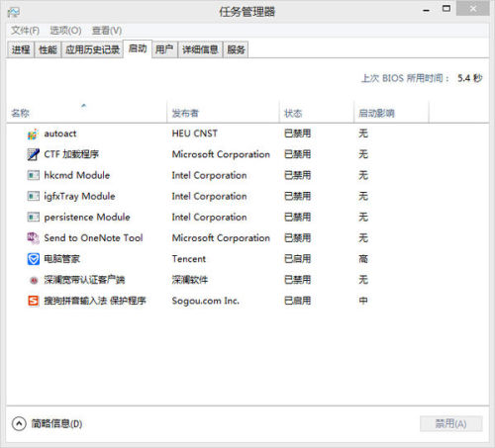This screenshot has width=495, height=448.
Task: Click Intel Corporation publisher for hkcmd Module
Action: click(209, 175)
